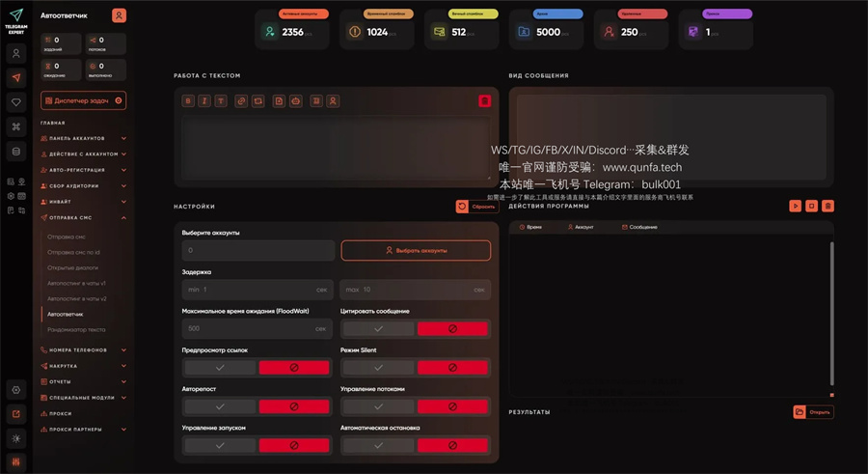Enable Управление потоками with the checkmark

[x=378, y=406]
